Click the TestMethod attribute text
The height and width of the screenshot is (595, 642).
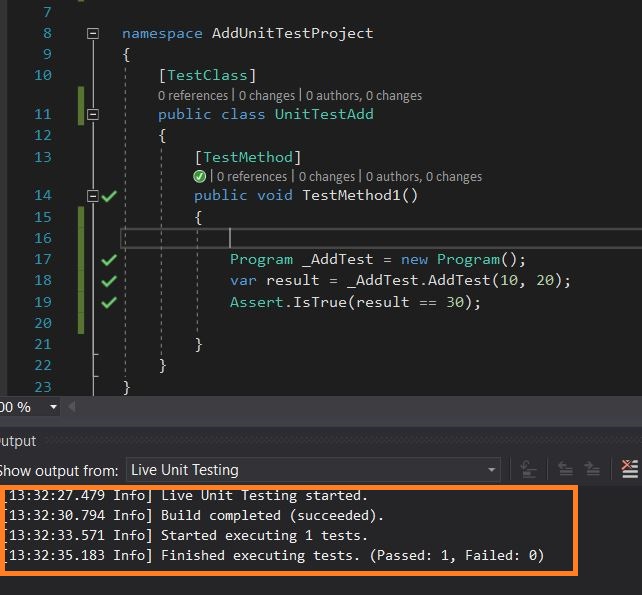248,157
